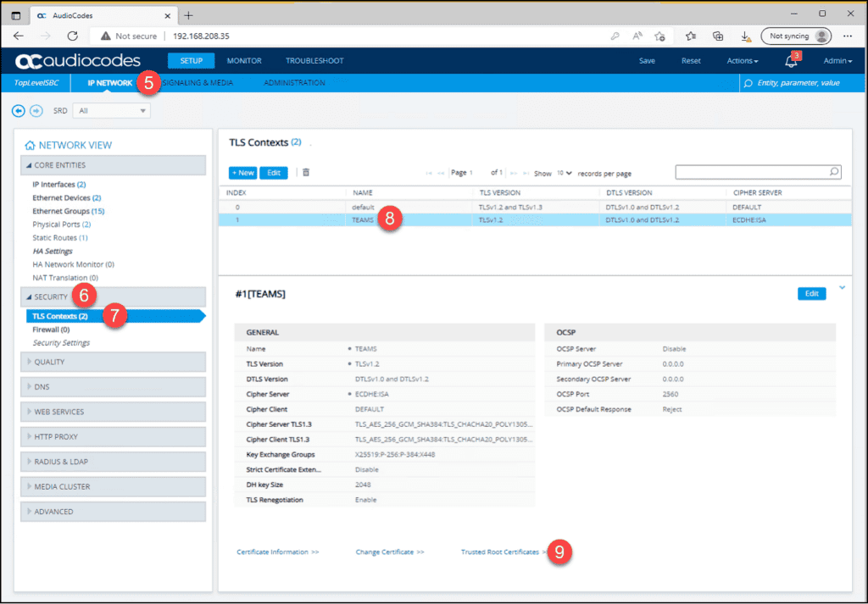Go to the first page arrow
This screenshot has width=868, height=604.
point(429,173)
